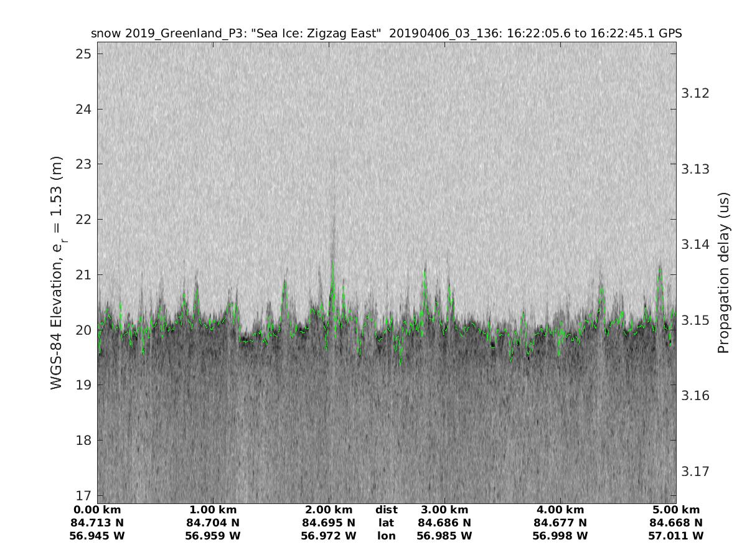Click the 3.16 propagation delay tick label
This screenshot has width=747, height=560.
coord(695,396)
